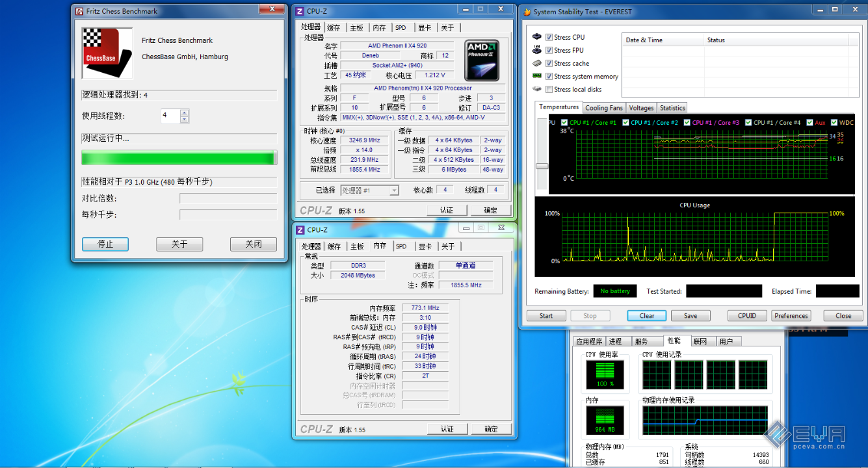Click 认证 in the upper CPU-Z window
Image resolution: width=868 pixels, height=468 pixels.
coord(447,210)
